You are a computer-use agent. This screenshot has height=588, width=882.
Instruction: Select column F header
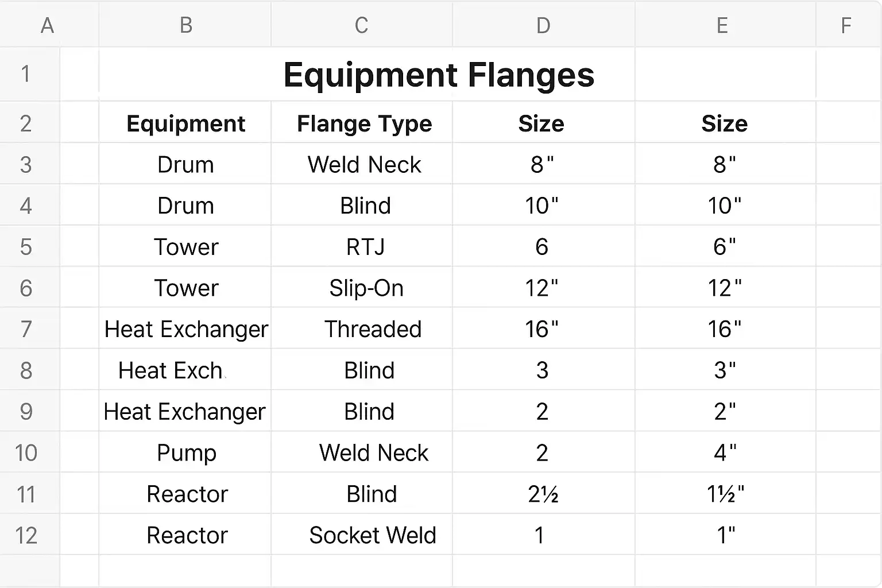tap(849, 25)
